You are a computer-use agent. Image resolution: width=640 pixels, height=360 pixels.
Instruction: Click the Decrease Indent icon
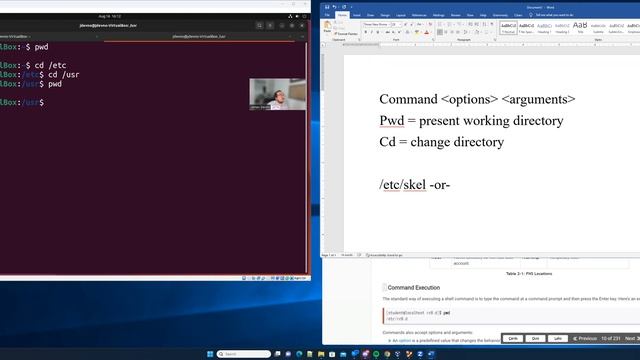click(471, 24)
